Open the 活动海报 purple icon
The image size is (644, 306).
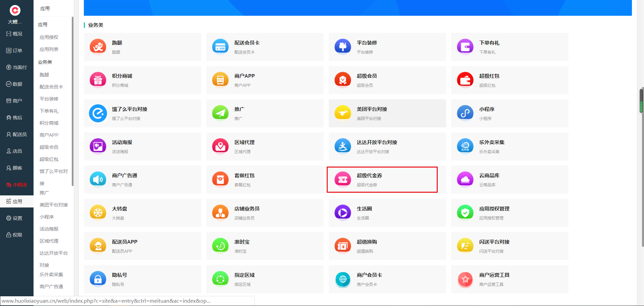(98, 146)
